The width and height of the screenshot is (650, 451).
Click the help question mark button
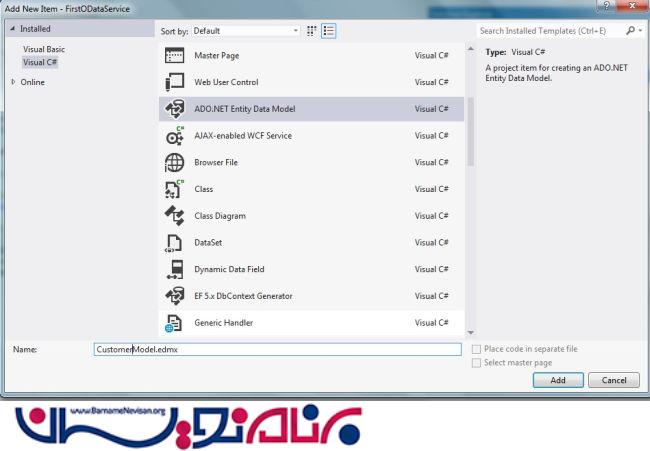point(607,6)
